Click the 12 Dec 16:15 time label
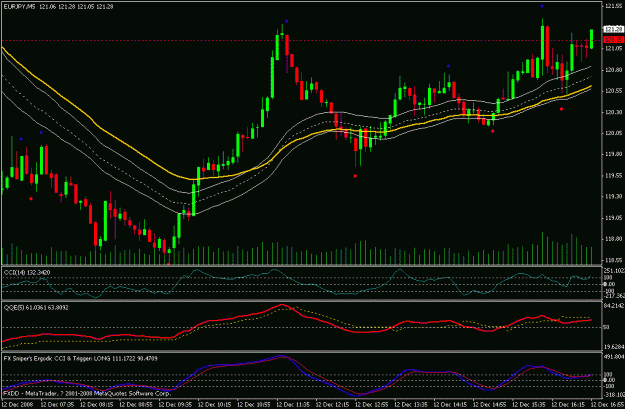Screen dimensions: 625x409 tap(568, 404)
